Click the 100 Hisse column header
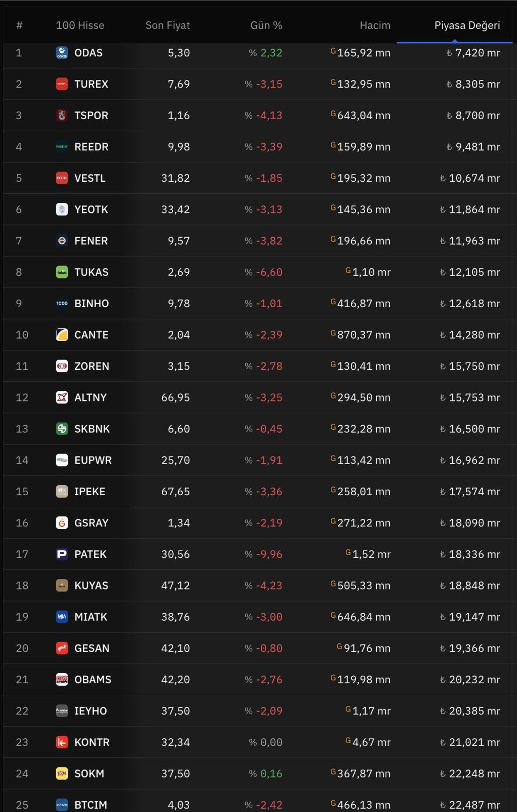Image resolution: width=517 pixels, height=812 pixels. point(80,25)
